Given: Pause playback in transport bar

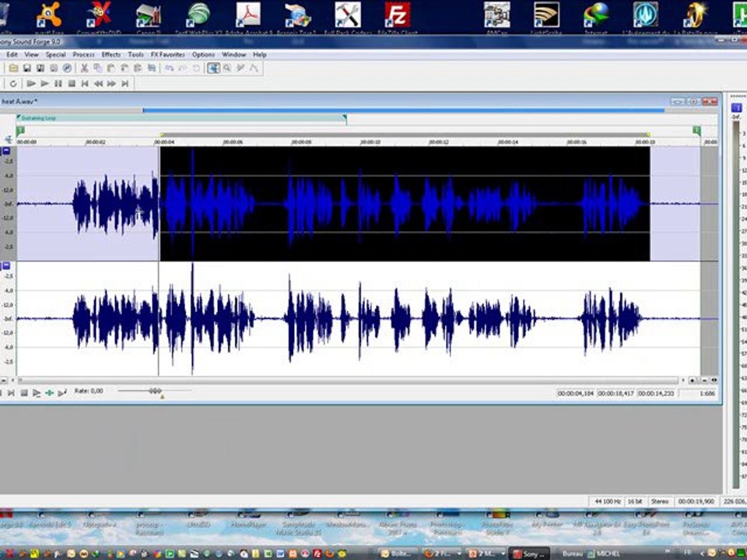Looking at the screenshot, I should (58, 84).
